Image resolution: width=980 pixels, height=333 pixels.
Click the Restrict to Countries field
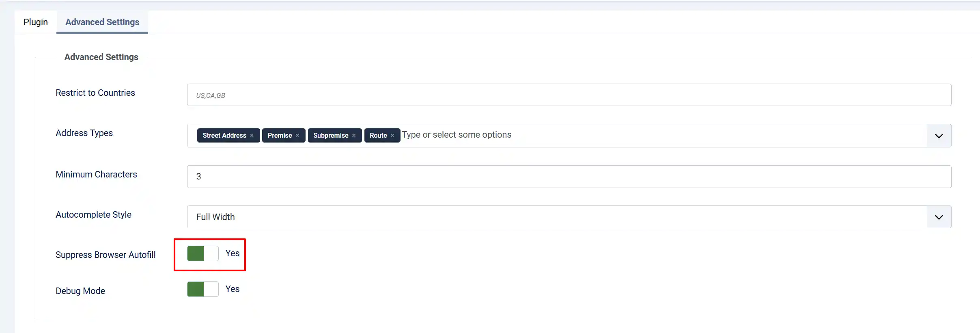tap(569, 95)
